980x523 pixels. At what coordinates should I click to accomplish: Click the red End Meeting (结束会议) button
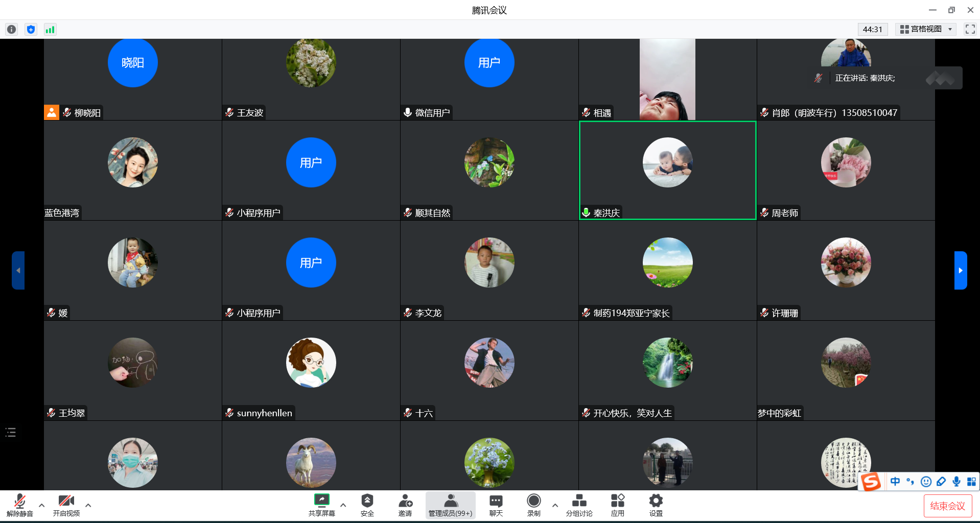pos(947,506)
